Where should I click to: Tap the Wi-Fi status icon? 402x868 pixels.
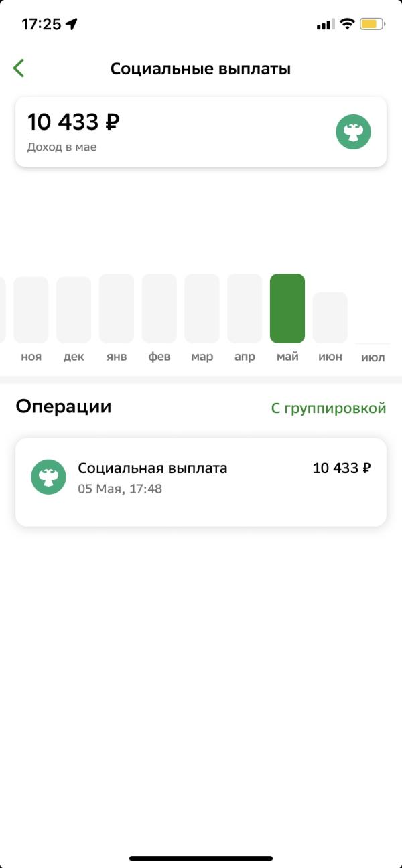point(347,24)
